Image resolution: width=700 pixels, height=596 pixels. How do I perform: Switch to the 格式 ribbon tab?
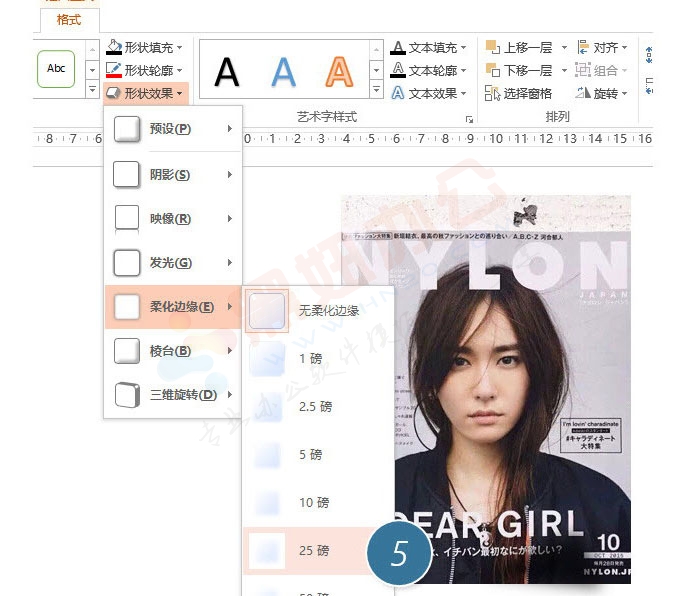69,20
